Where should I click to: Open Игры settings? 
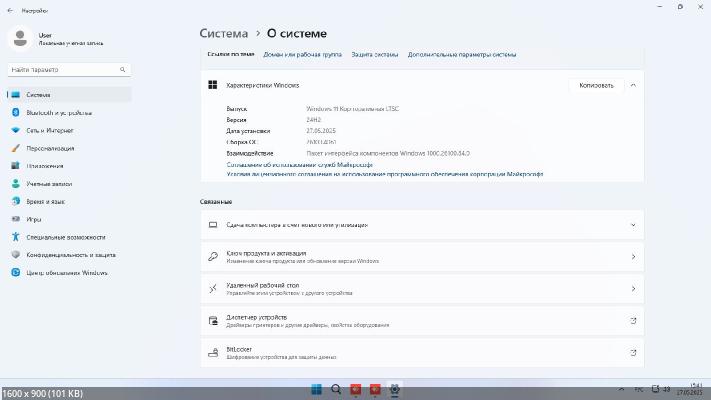point(69,219)
